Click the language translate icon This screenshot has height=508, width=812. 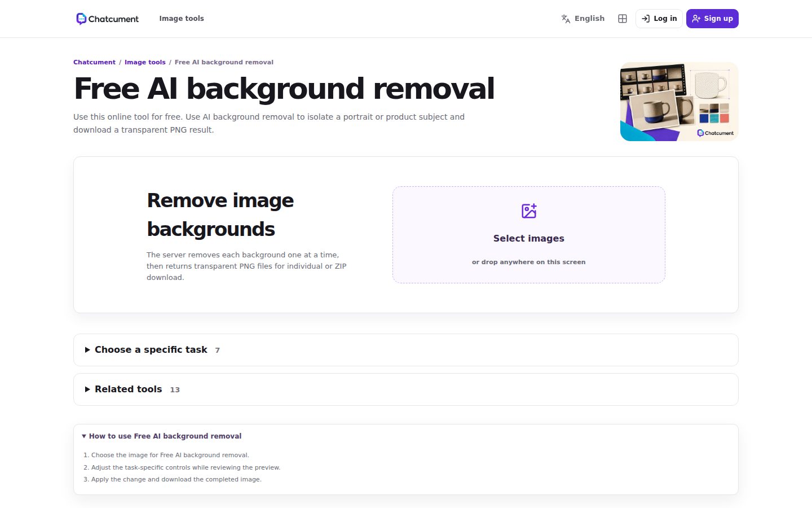(x=566, y=19)
